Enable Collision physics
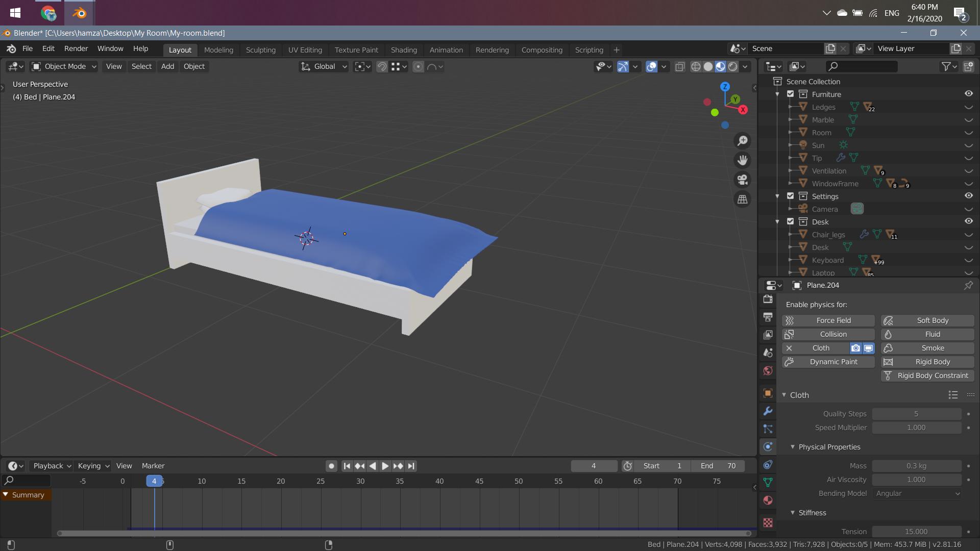Screen dimensions: 980x551 828,334
